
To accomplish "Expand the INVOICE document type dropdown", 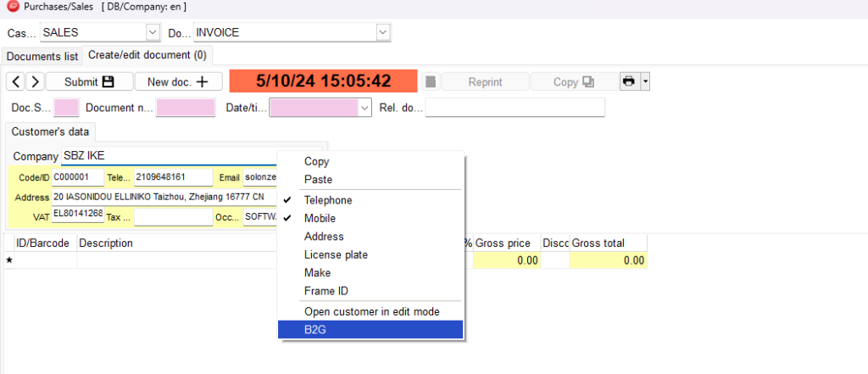I will pos(383,32).
